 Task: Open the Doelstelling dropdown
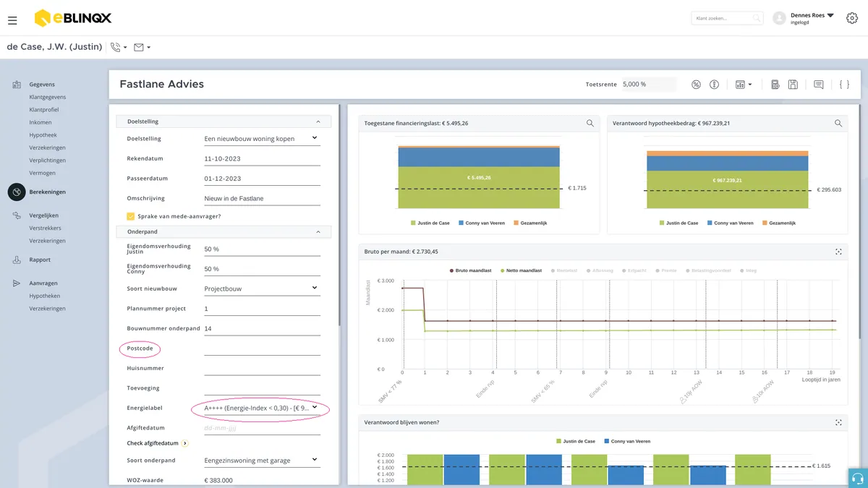(262, 139)
